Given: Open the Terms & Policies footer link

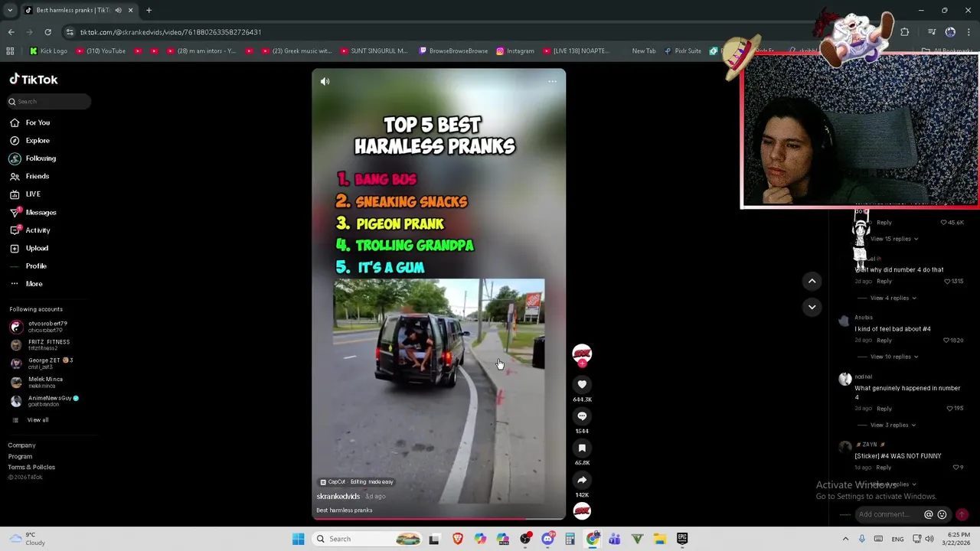Looking at the screenshot, I should point(31,467).
